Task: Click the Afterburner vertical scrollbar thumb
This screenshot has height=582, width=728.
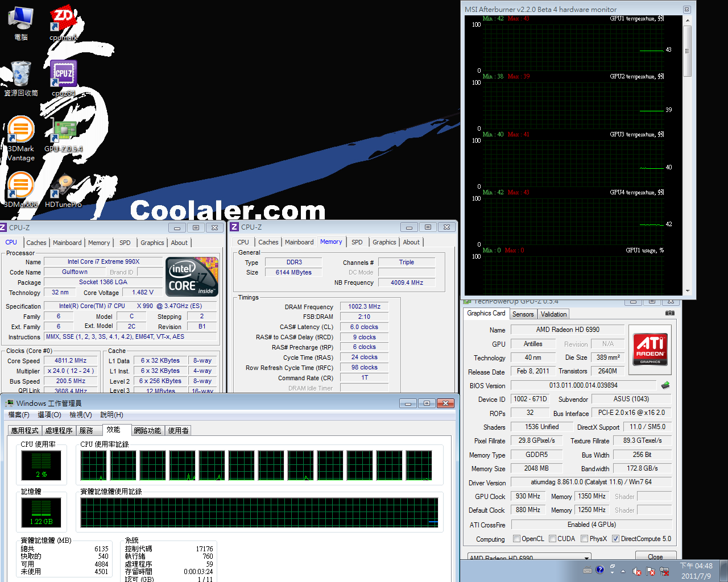Action: click(687, 51)
